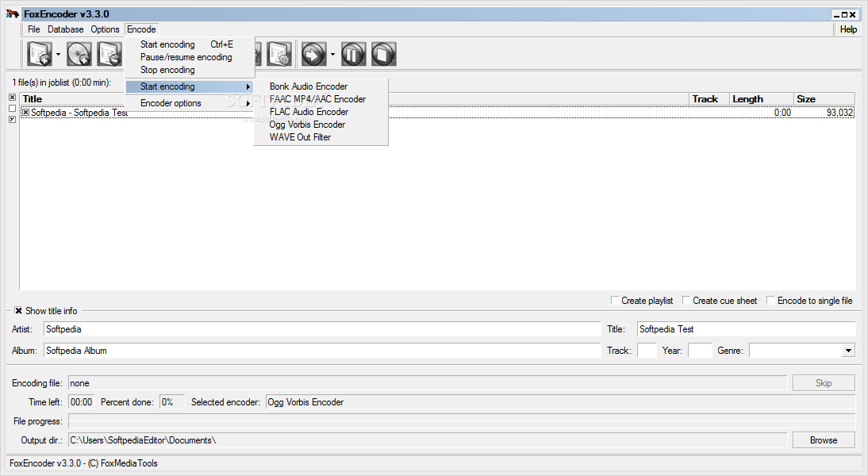This screenshot has height=476, width=868.
Task: Click the stop encoding toolbar icon
Action: point(384,54)
